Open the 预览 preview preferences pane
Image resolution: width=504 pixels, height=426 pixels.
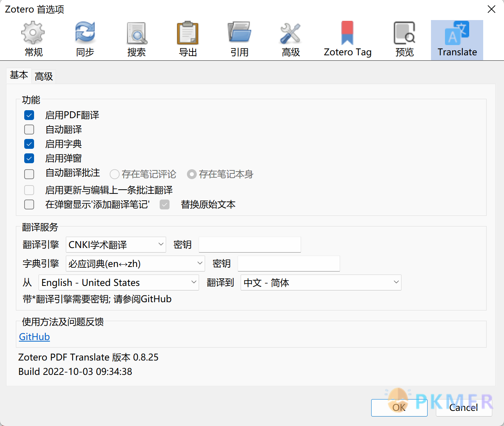click(404, 40)
